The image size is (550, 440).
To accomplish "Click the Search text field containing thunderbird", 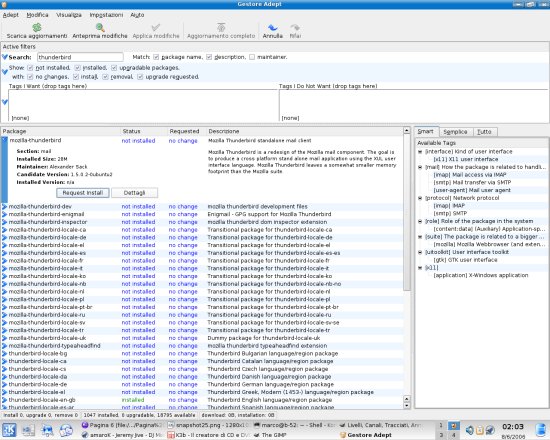I will (80, 57).
